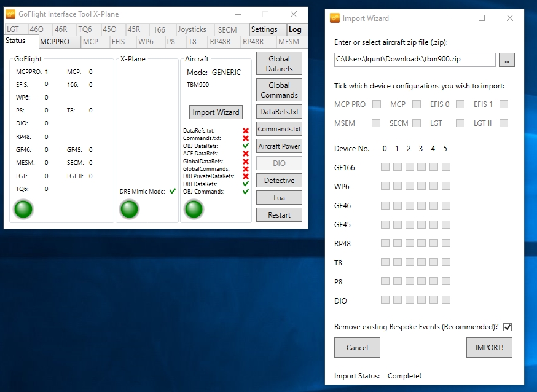Viewport: 537px width, 392px height.
Task: Open file browser with the ellipsis button
Action: coord(506,60)
